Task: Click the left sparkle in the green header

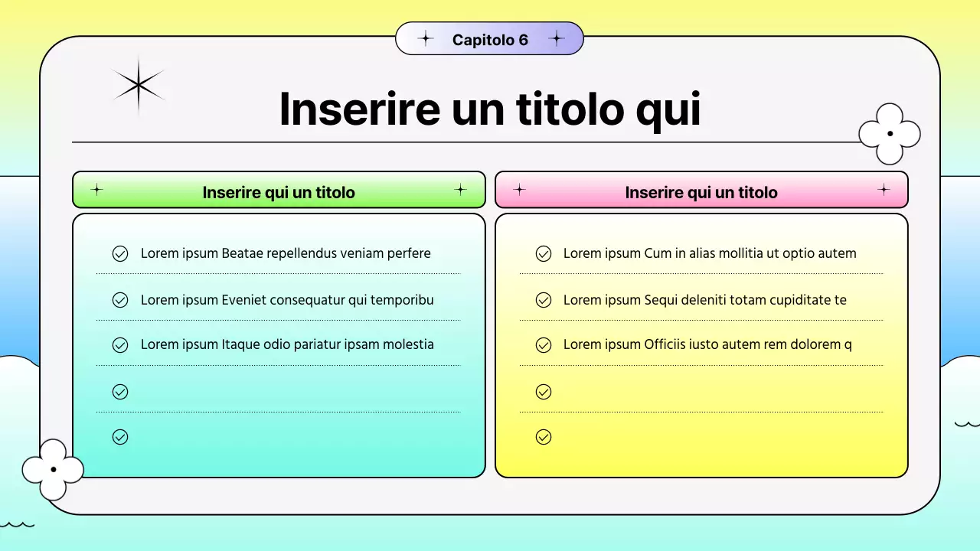Action: [x=96, y=190]
